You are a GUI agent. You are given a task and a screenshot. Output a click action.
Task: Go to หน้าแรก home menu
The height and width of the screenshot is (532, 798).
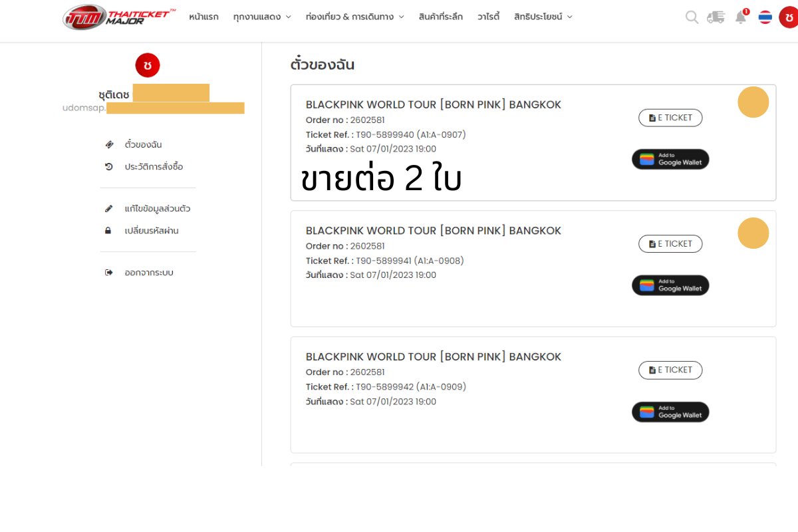pyautogui.click(x=203, y=17)
